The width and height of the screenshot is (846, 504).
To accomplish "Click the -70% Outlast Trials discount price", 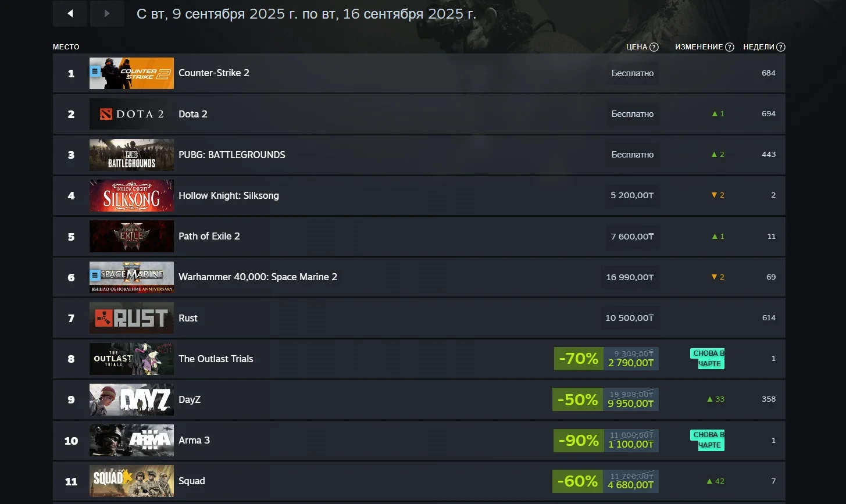I will pyautogui.click(x=606, y=359).
